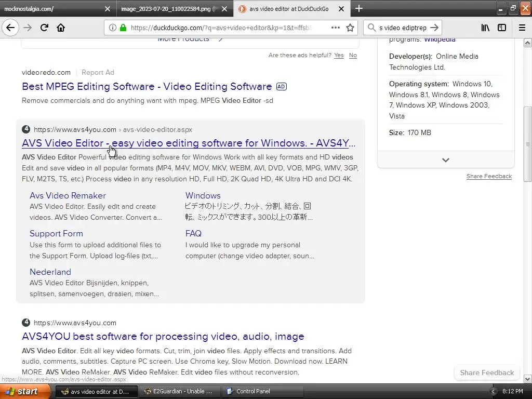Open Best MPEG Editing Software ad link
The image size is (532, 399).
pyautogui.click(x=147, y=87)
